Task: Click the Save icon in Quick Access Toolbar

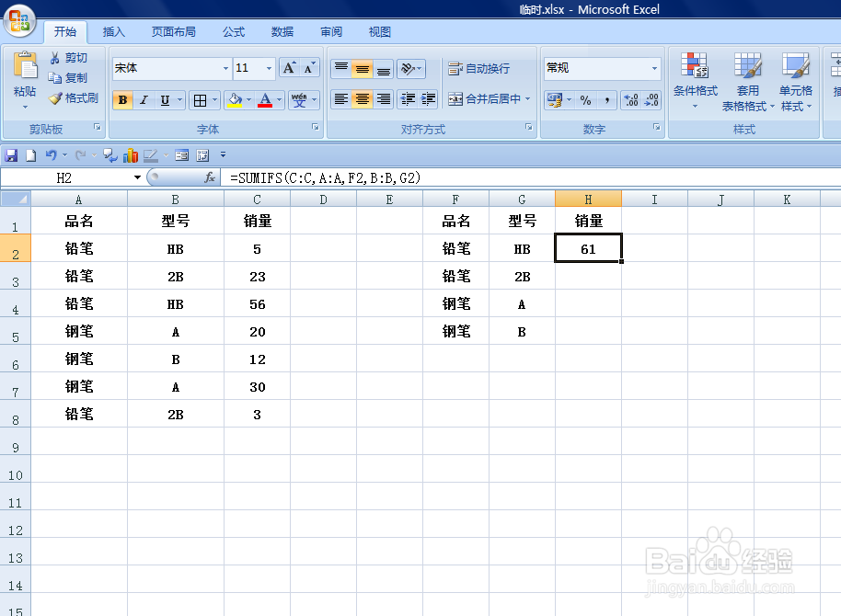Action: tap(10, 154)
